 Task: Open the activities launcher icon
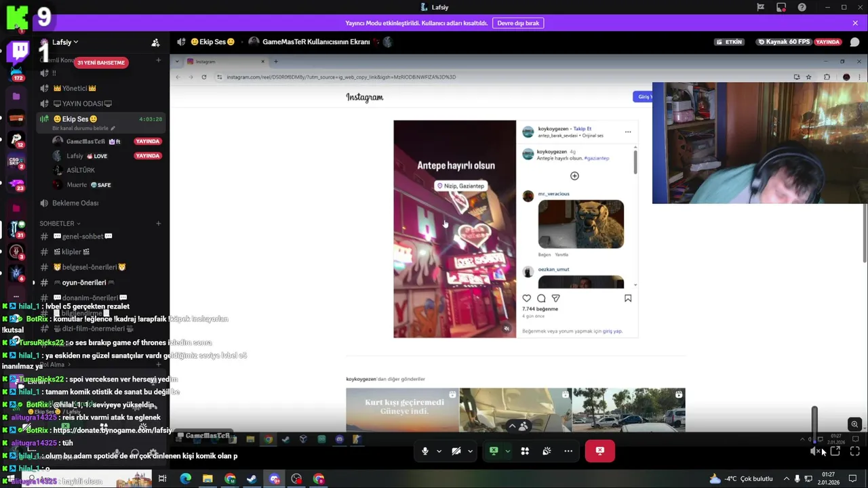click(x=525, y=451)
